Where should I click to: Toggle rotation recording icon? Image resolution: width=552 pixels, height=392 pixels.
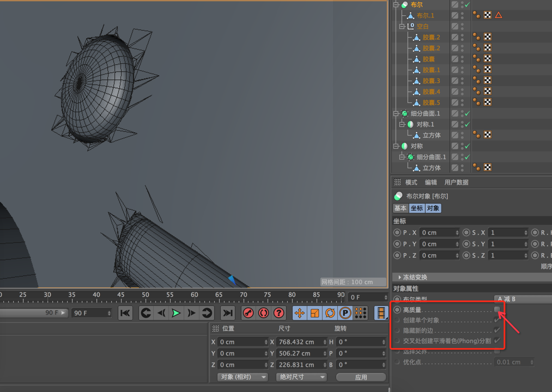tap(330, 313)
